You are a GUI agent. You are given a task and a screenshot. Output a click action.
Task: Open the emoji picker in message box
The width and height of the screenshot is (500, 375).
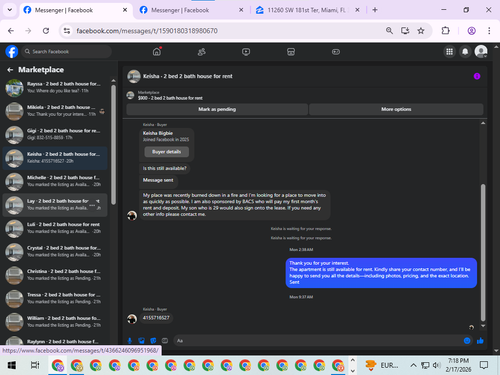[467, 341]
